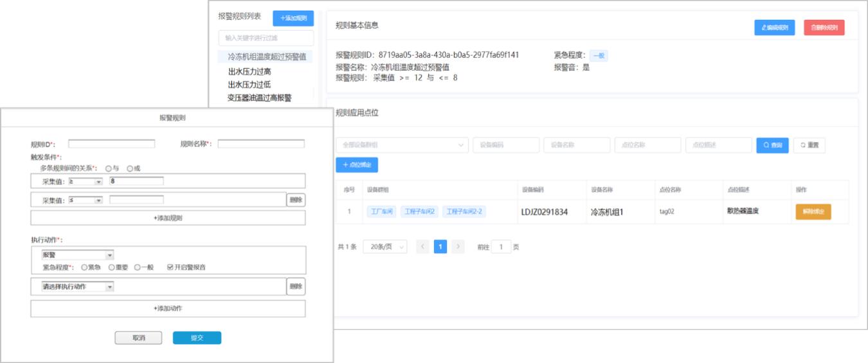Click the next page arrow in pagination

[x=458, y=247]
